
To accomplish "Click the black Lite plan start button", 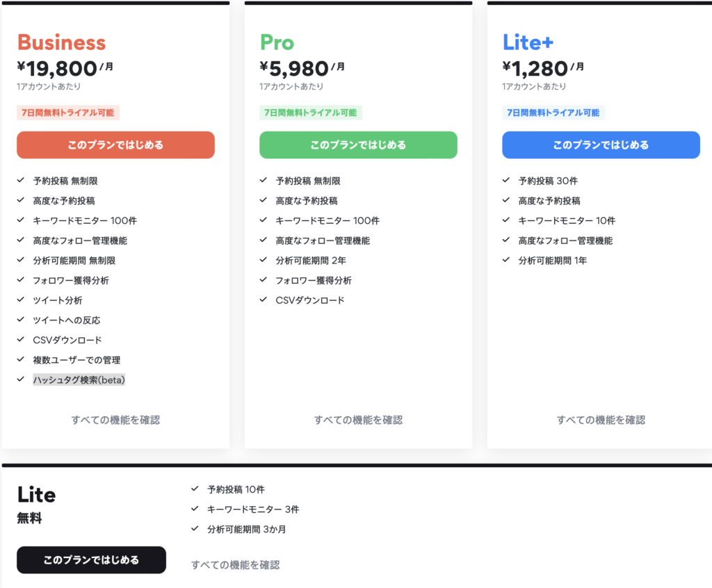I will click(91, 560).
